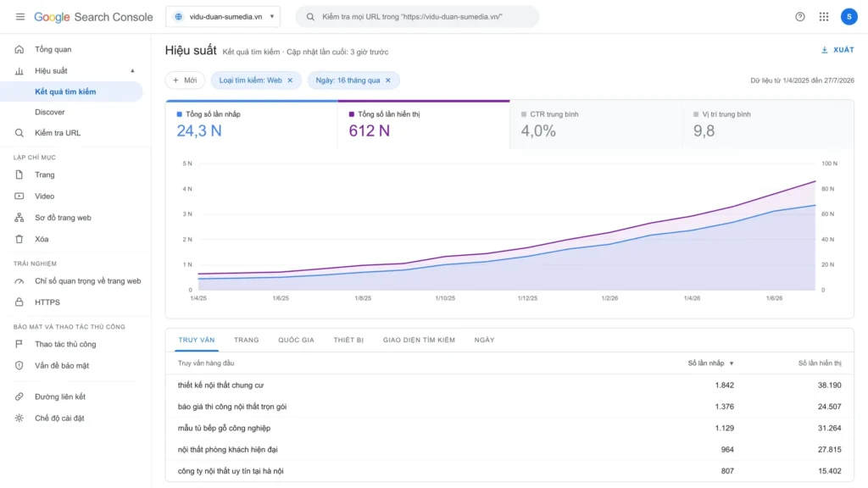Remove the Ngày: 16 tháng qua filter

coord(388,80)
